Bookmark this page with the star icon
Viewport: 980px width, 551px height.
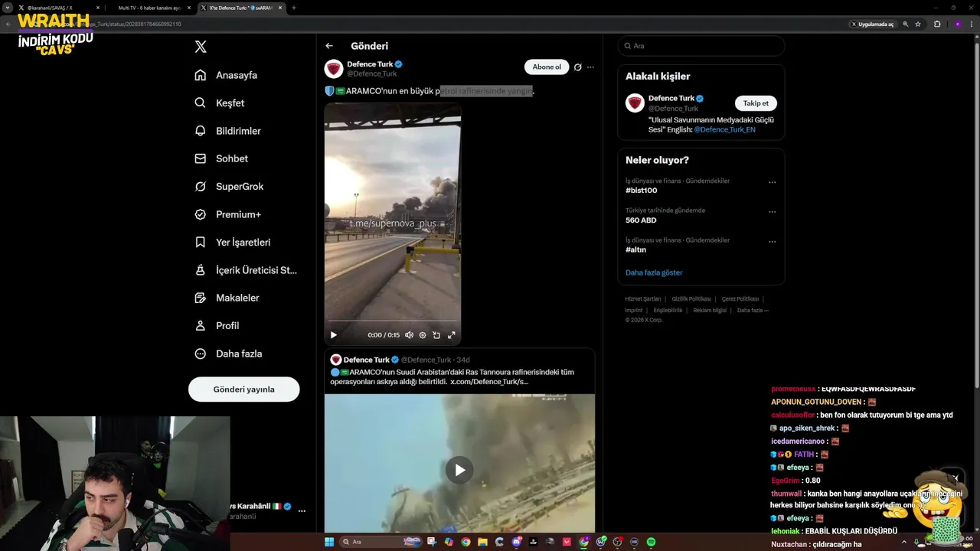pyautogui.click(x=918, y=24)
